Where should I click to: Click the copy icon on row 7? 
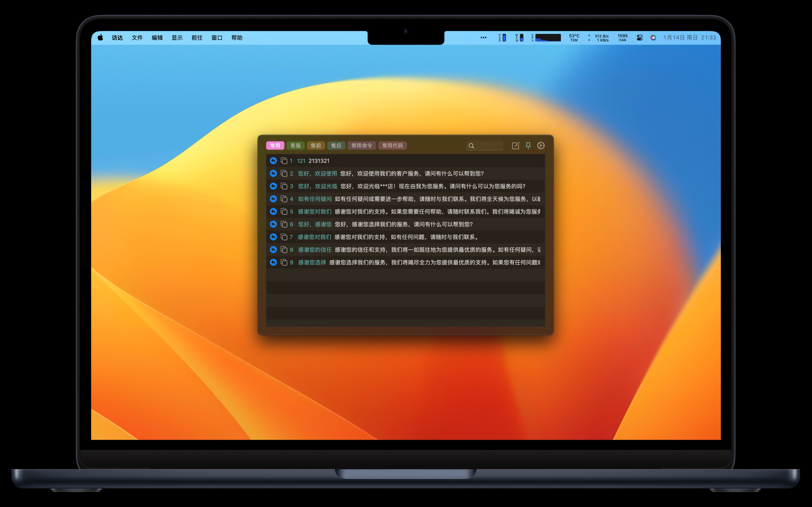[x=284, y=237]
